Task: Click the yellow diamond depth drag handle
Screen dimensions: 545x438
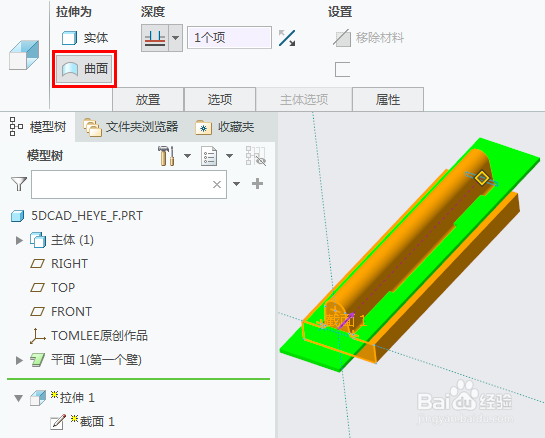Action: click(x=482, y=178)
